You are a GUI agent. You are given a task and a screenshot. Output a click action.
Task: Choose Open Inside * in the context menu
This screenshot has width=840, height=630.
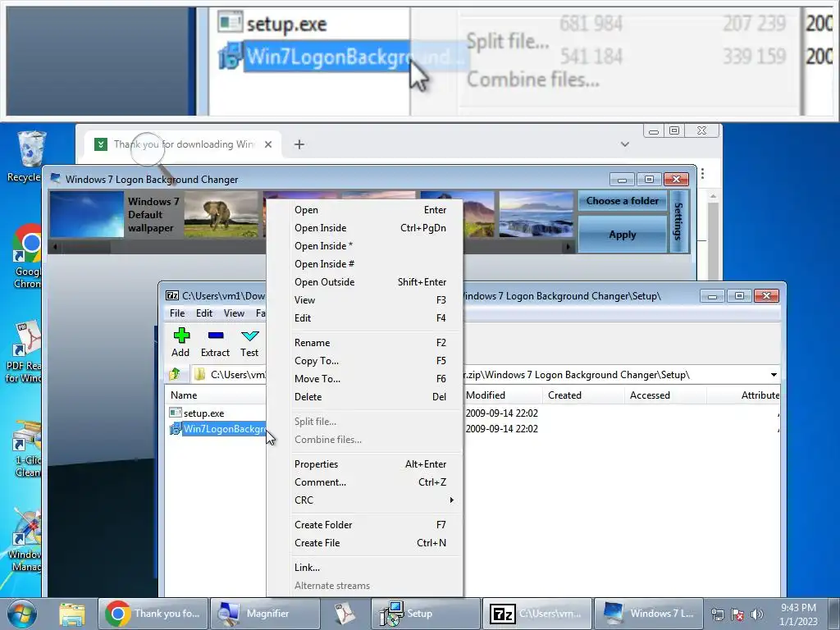click(365, 246)
